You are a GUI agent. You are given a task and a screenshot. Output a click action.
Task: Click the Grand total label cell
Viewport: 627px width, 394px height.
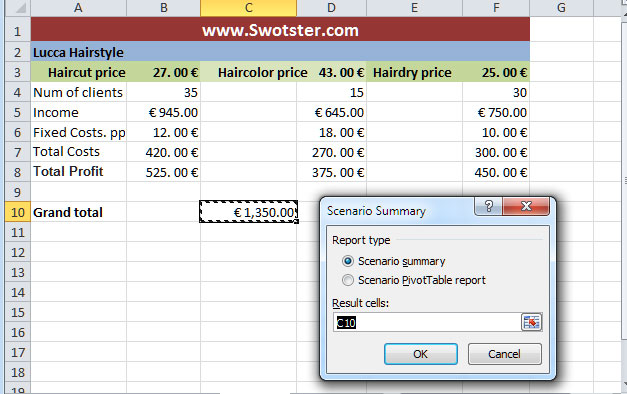coord(79,212)
